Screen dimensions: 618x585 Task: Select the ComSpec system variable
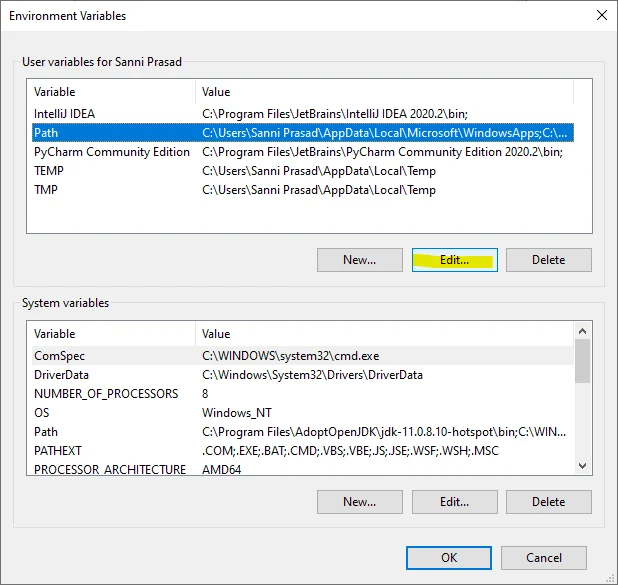303,356
